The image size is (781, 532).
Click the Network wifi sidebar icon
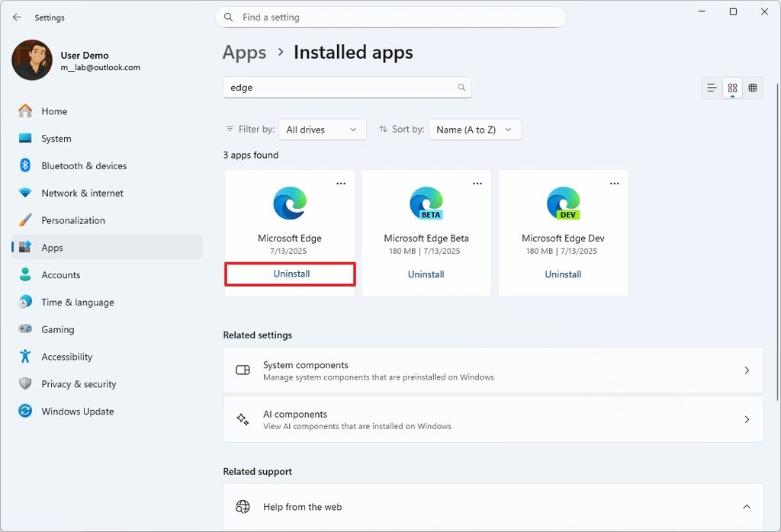25,193
